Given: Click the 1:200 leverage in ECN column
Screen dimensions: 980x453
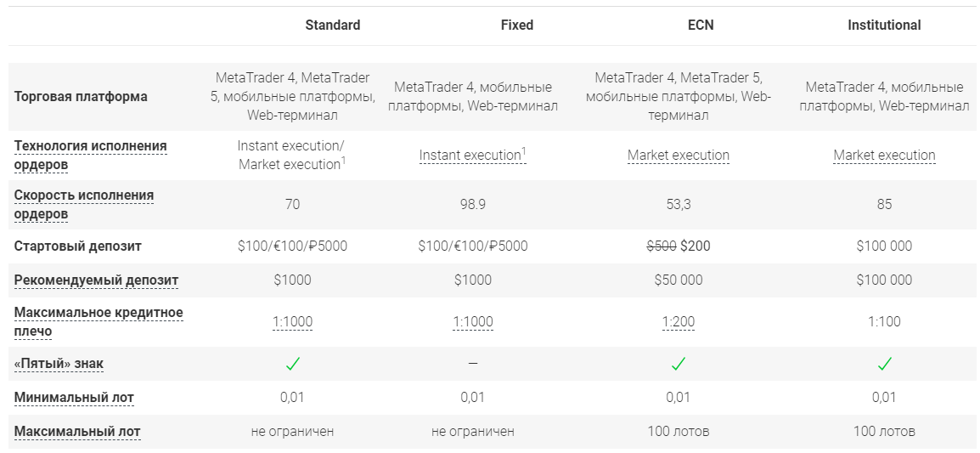Looking at the screenshot, I should point(678,322).
